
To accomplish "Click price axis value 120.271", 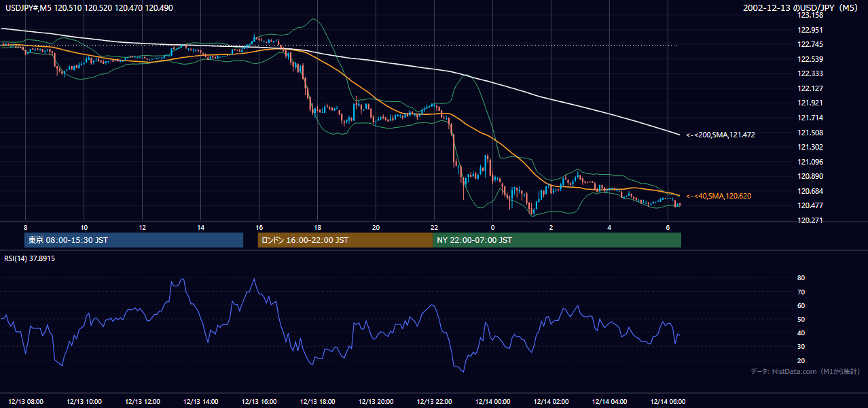I will click(810, 220).
